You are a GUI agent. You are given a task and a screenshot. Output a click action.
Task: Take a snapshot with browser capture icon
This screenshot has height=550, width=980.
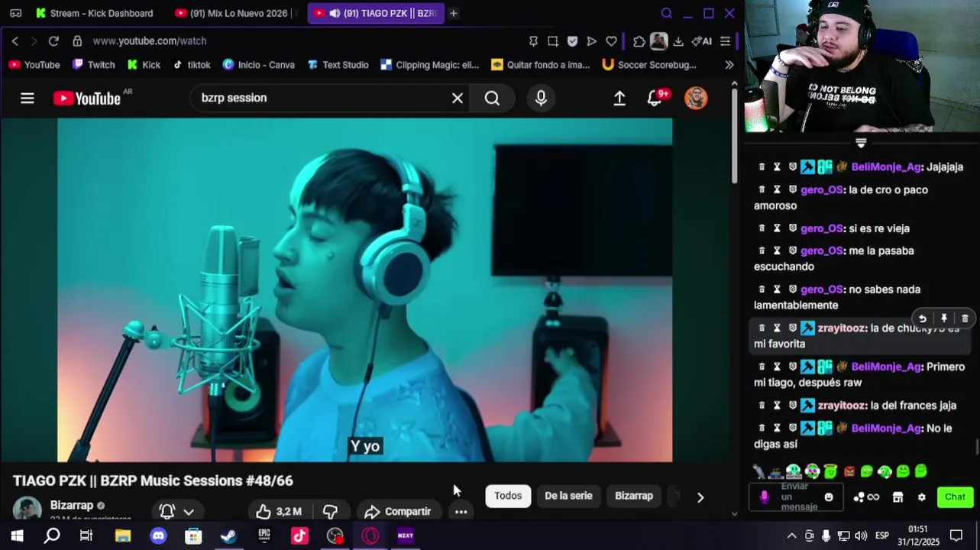click(x=553, y=41)
